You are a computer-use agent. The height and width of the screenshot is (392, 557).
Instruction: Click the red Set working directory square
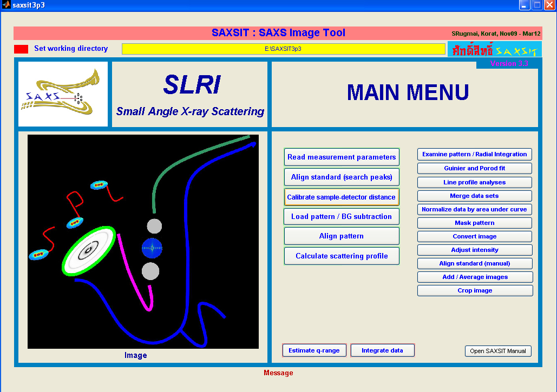(x=21, y=49)
